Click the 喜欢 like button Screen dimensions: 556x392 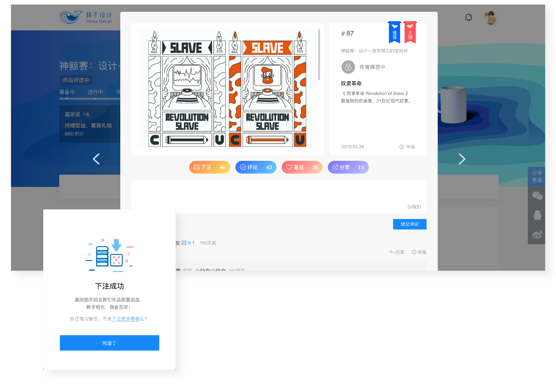pos(302,167)
